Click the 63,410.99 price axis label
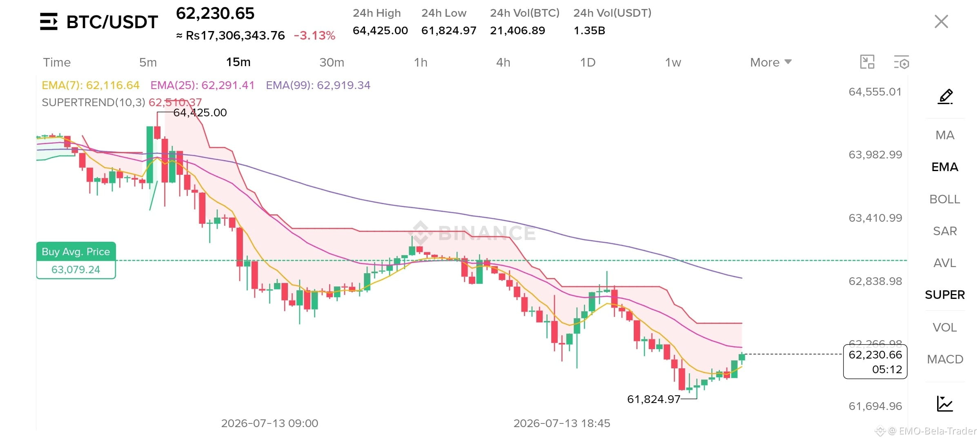Viewport: 980px width, 441px height. coord(875,218)
